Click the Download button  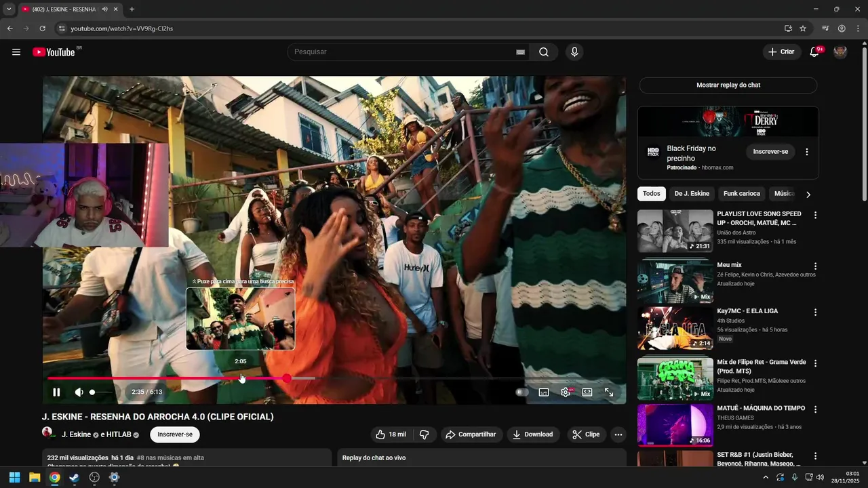tap(532, 434)
